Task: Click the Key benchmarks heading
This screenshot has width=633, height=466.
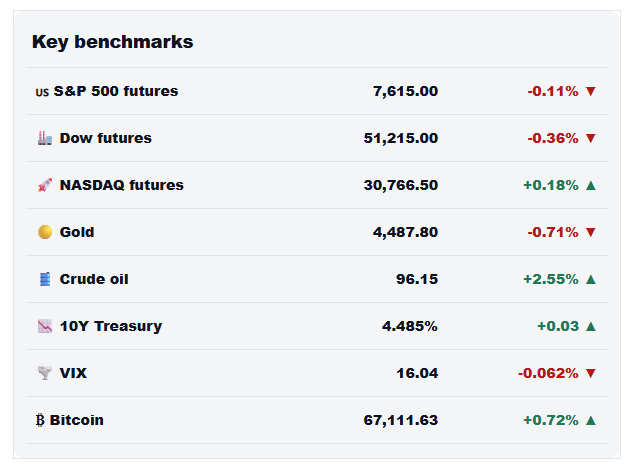Action: point(113,42)
